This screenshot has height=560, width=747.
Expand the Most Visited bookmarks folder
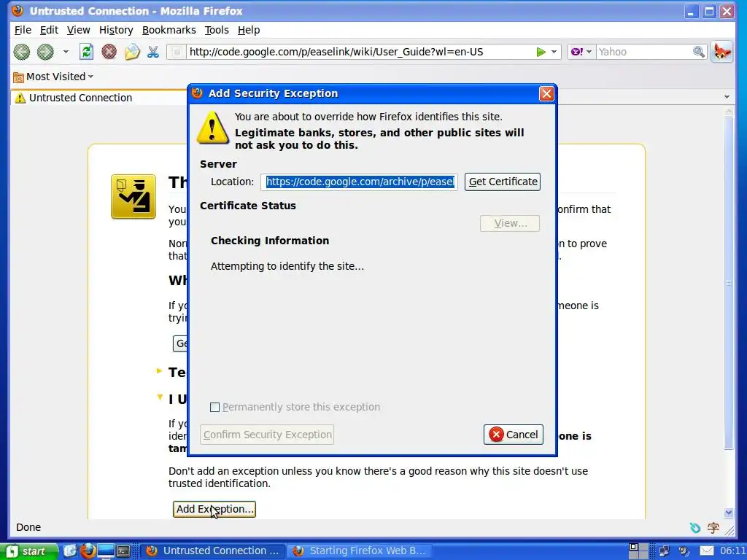tap(53, 77)
